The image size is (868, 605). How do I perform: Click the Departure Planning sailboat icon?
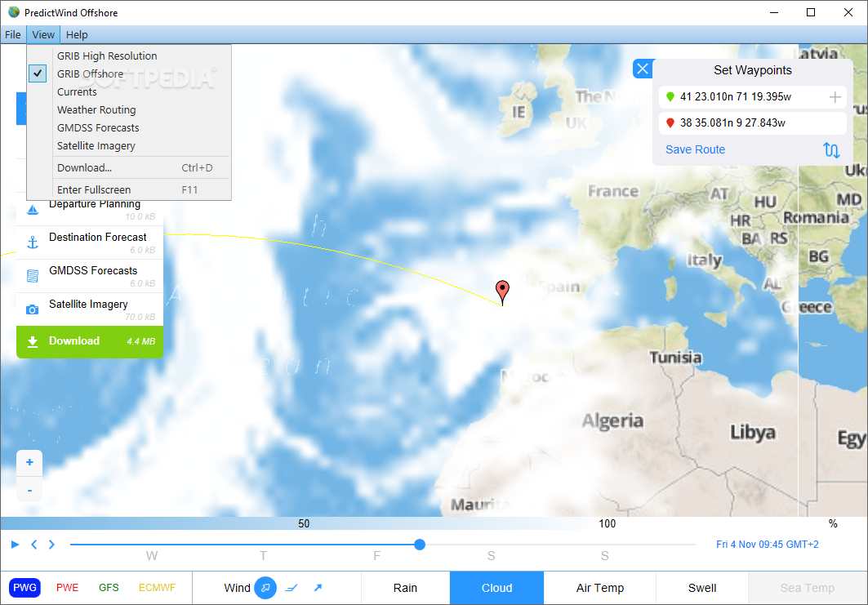pos(33,210)
